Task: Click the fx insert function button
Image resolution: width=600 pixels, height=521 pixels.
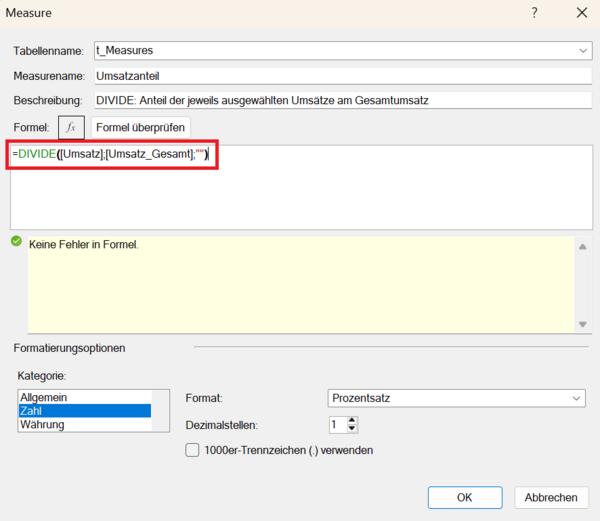Action: pyautogui.click(x=71, y=127)
